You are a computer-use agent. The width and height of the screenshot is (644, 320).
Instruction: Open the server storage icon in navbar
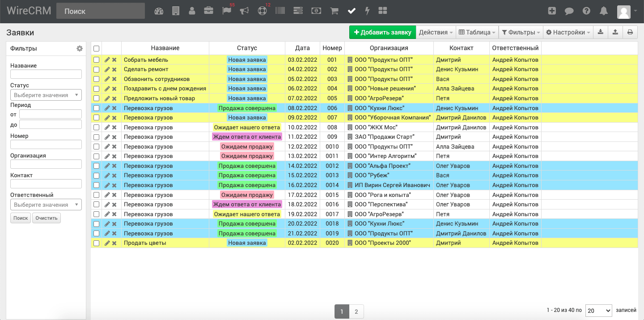298,11
